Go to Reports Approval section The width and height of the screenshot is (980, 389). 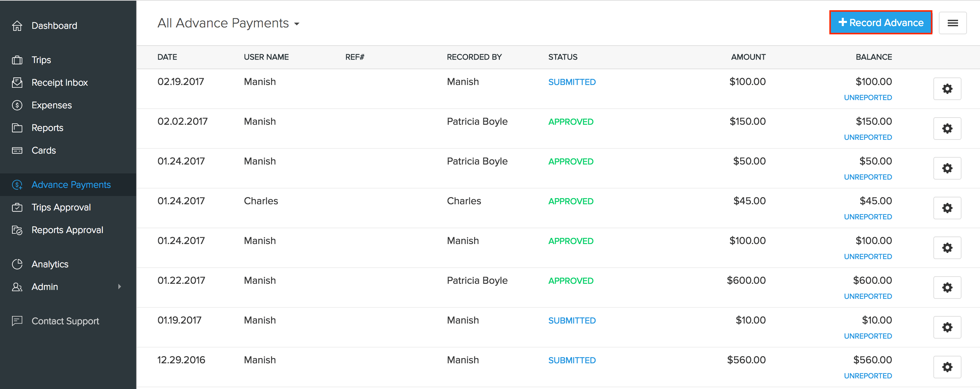[x=67, y=230]
